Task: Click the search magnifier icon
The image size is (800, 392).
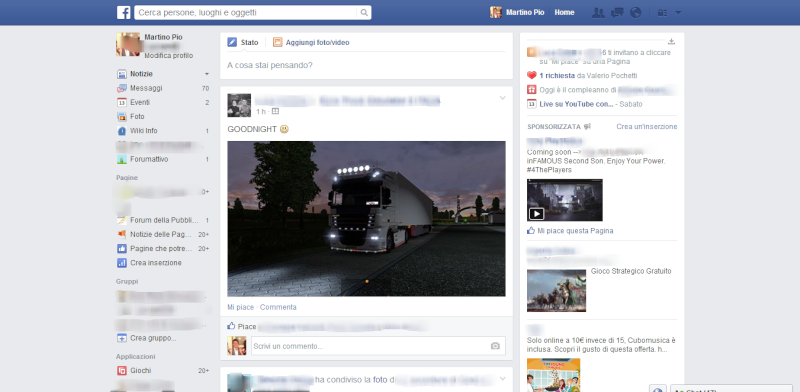Action: click(x=364, y=13)
